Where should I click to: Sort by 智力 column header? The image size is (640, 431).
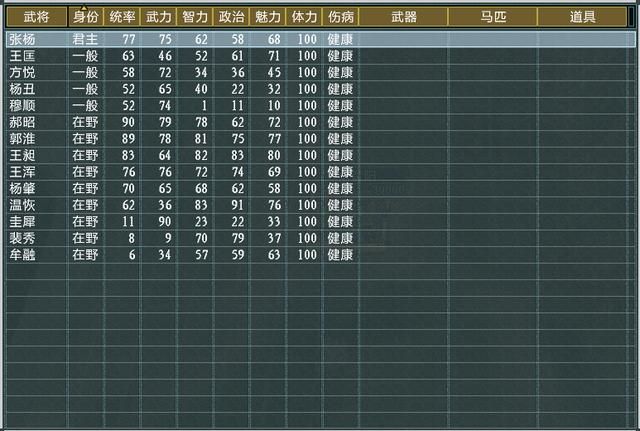point(195,17)
